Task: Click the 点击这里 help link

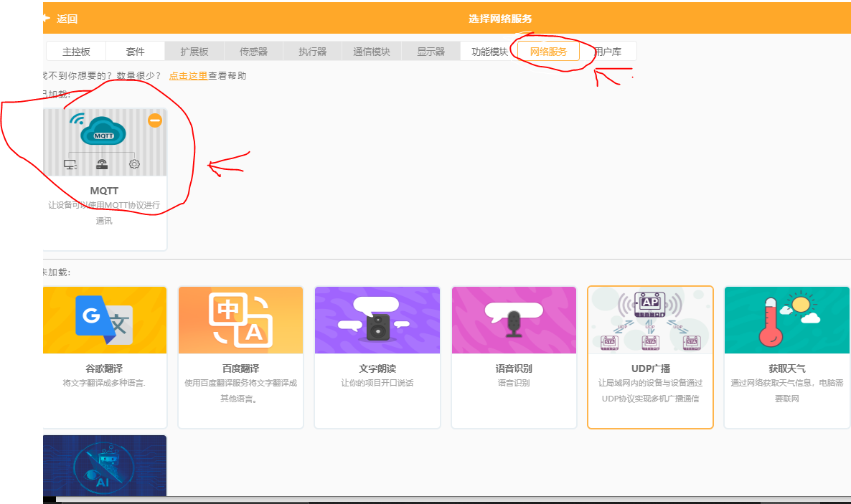Action: pyautogui.click(x=188, y=76)
